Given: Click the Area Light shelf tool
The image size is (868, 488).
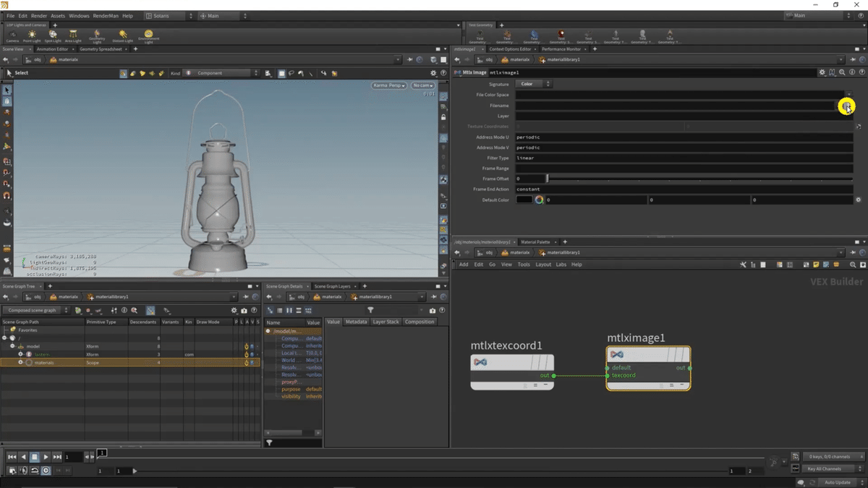Looking at the screenshot, I should tap(74, 36).
